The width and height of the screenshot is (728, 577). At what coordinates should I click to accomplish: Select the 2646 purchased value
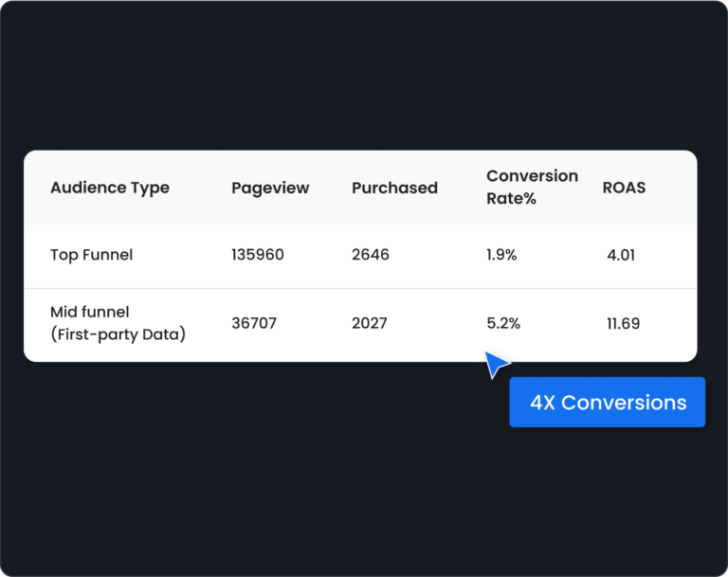tap(371, 254)
